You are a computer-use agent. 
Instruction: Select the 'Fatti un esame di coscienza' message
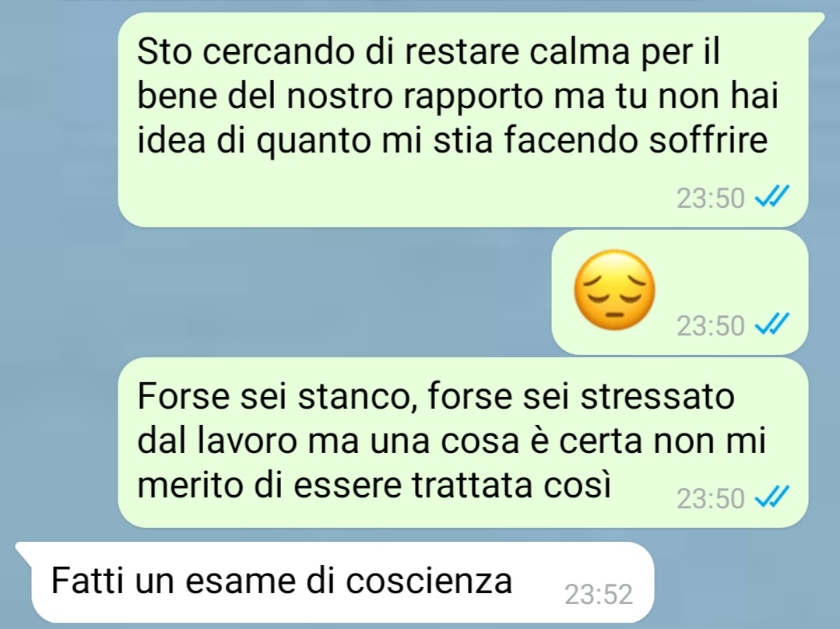[x=343, y=582]
